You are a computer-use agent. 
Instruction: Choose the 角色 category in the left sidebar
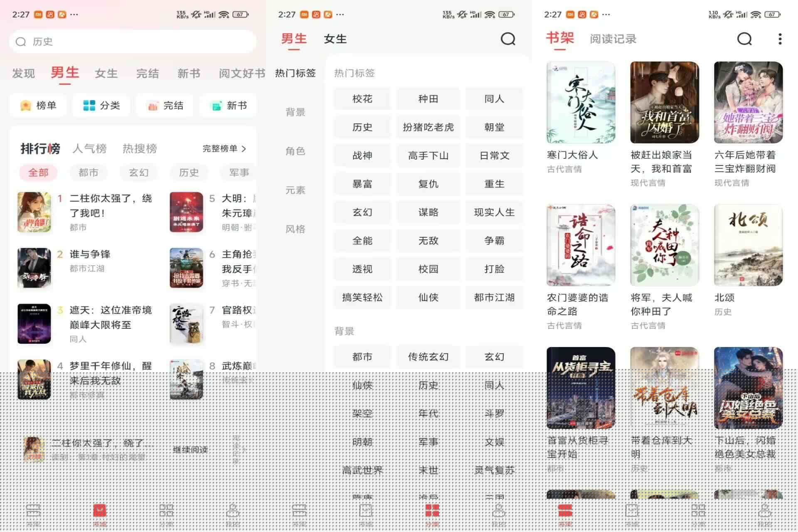[296, 151]
